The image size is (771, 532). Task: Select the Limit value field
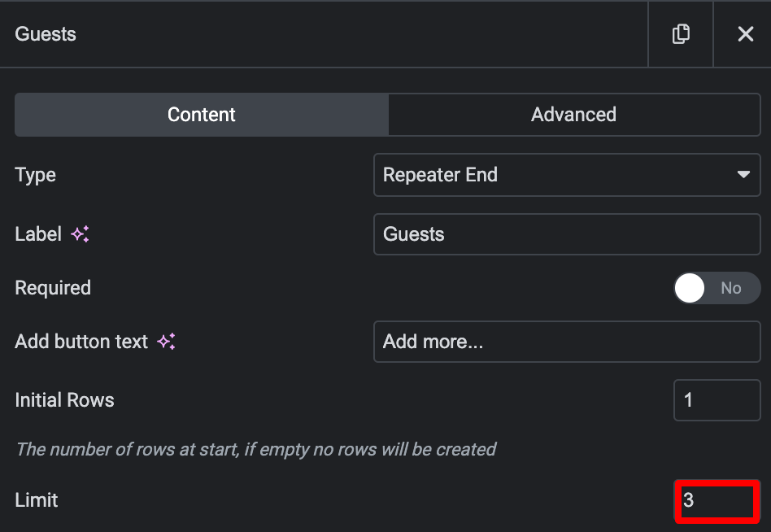[x=717, y=500]
